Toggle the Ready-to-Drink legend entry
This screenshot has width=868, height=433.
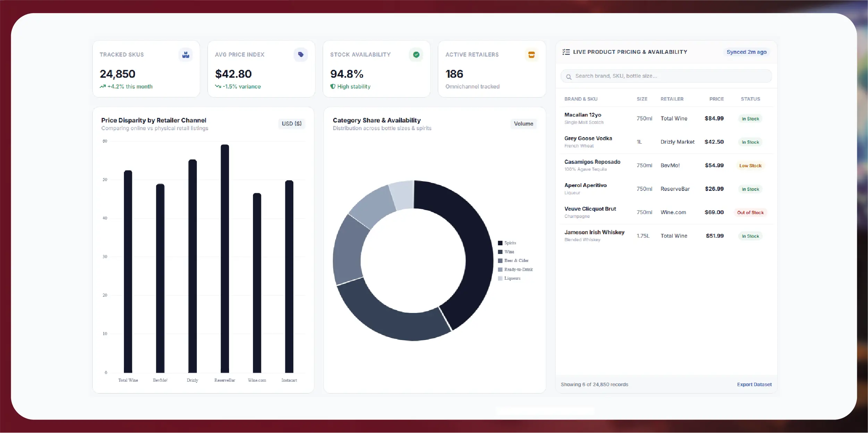tap(515, 270)
